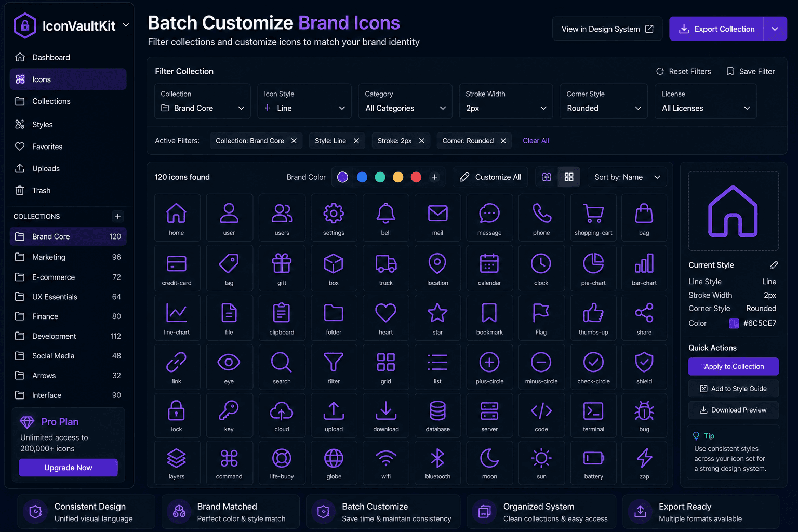Click the Customize All button
This screenshot has width=798, height=532.
click(x=490, y=177)
